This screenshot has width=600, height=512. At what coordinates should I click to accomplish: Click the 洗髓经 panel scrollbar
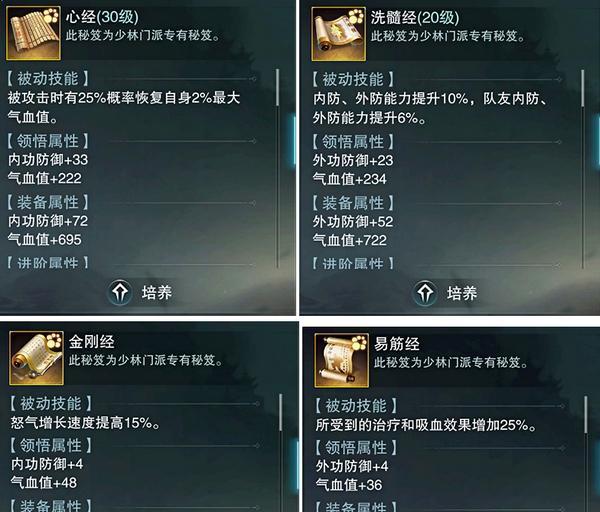[583, 169]
